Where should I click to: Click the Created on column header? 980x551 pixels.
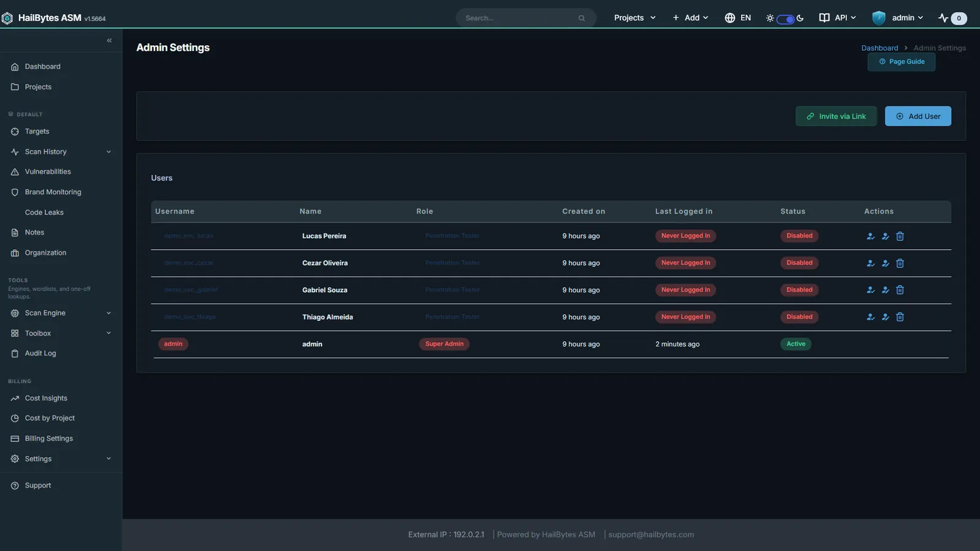coord(584,211)
